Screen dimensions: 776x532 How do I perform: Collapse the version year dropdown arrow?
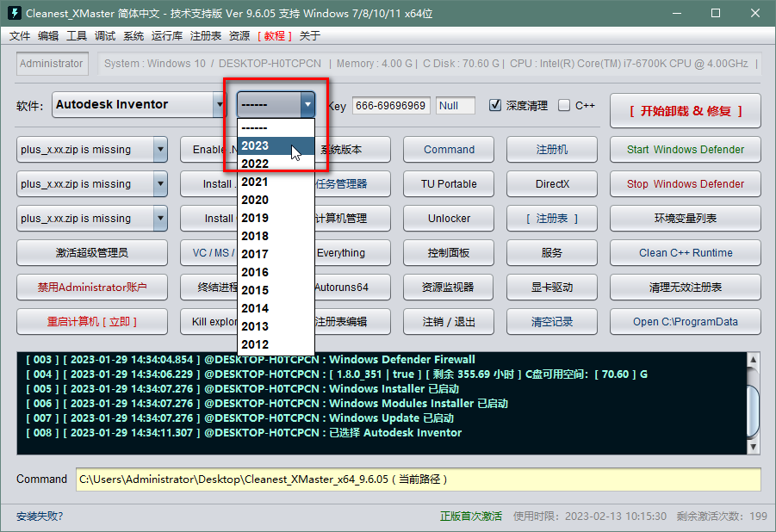[307, 104]
